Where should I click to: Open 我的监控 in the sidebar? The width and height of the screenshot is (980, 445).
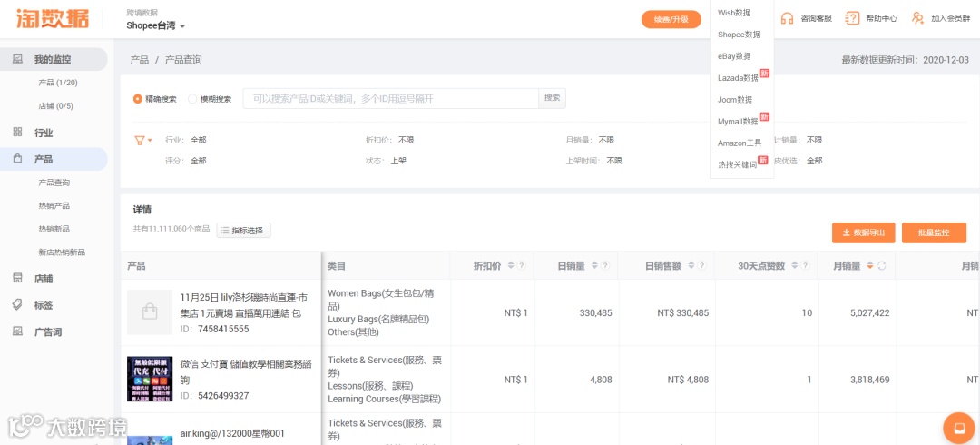click(x=54, y=59)
